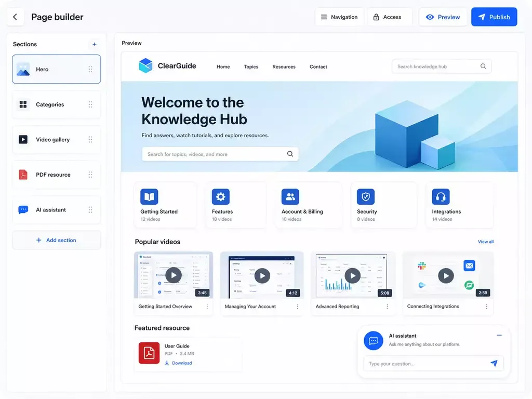Click the Featured resource heading
532x399 pixels.
coord(162,328)
